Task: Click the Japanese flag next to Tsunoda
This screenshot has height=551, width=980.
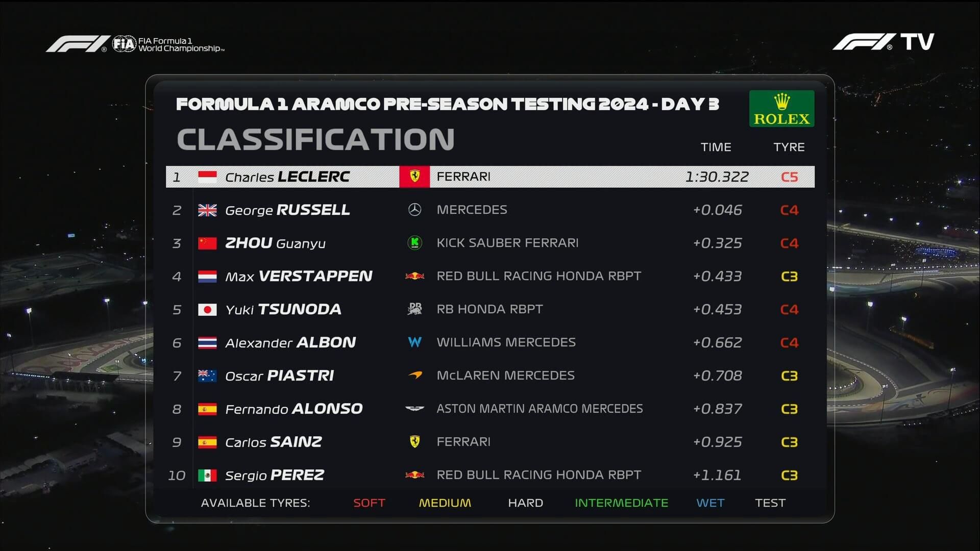Action: coord(207,310)
